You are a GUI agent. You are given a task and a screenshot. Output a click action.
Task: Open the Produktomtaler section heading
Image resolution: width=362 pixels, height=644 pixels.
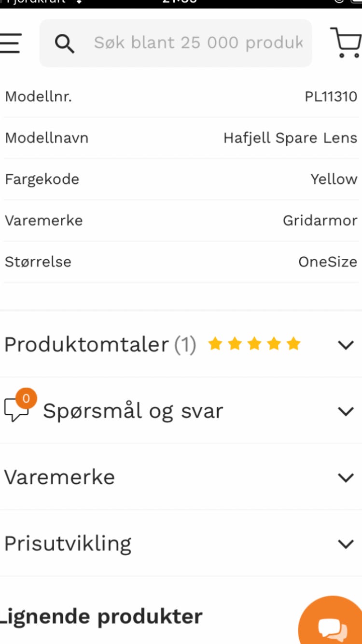tap(87, 345)
